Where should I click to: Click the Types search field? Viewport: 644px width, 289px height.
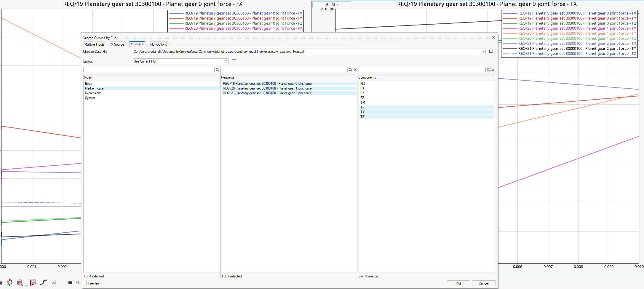[149, 70]
